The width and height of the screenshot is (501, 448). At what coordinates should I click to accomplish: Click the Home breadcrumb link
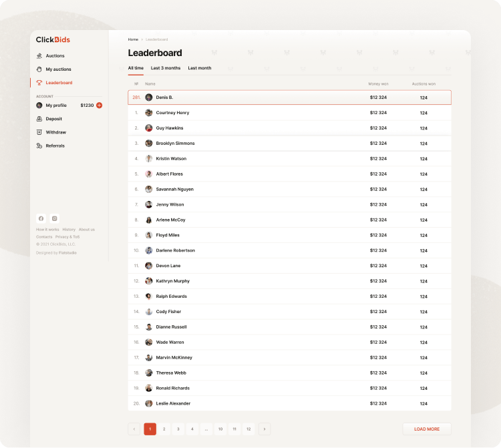coord(133,39)
